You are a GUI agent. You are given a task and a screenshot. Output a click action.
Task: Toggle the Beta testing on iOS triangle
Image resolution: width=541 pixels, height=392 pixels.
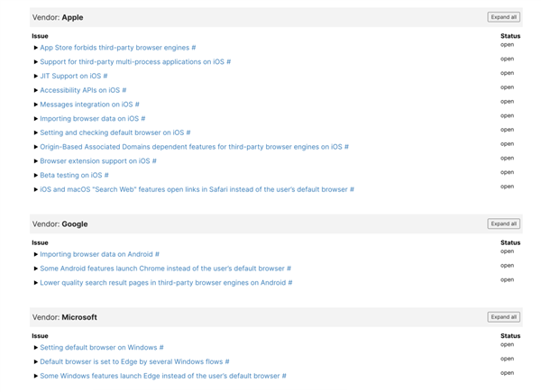pos(36,176)
